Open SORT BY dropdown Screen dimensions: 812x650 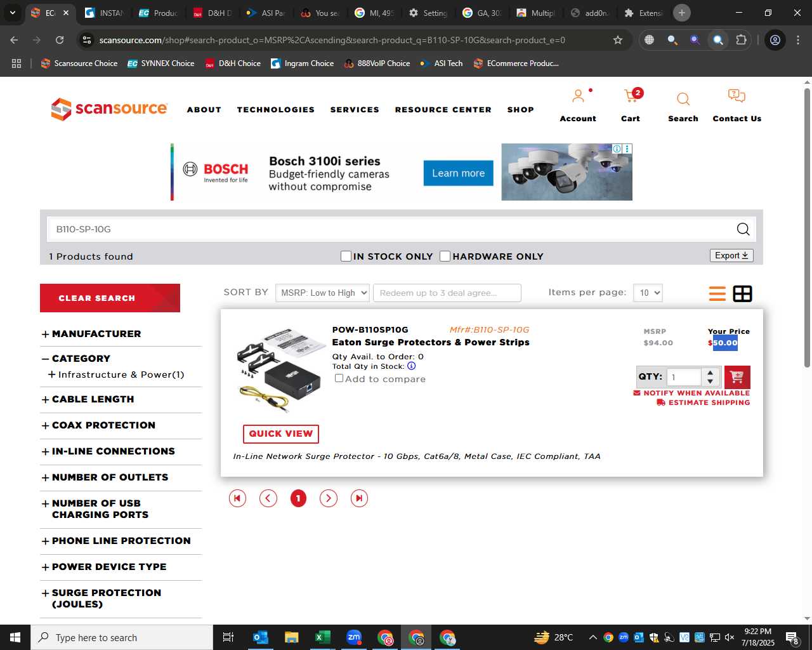322,293
